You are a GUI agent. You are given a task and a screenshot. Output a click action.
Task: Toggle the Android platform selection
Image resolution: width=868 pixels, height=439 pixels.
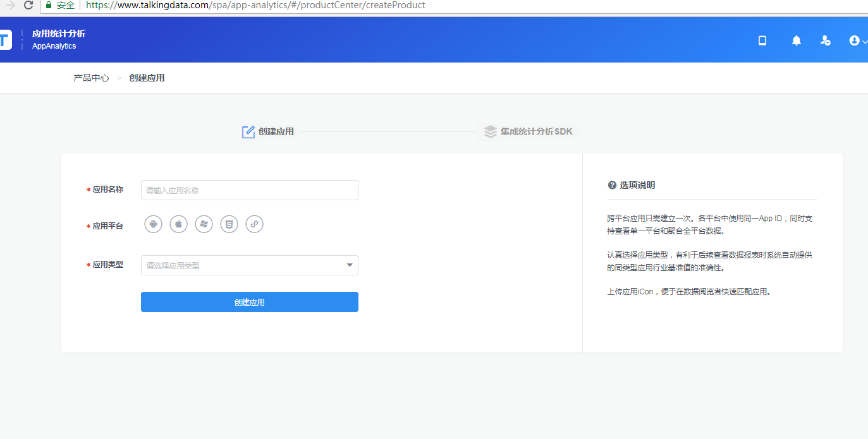(x=153, y=224)
